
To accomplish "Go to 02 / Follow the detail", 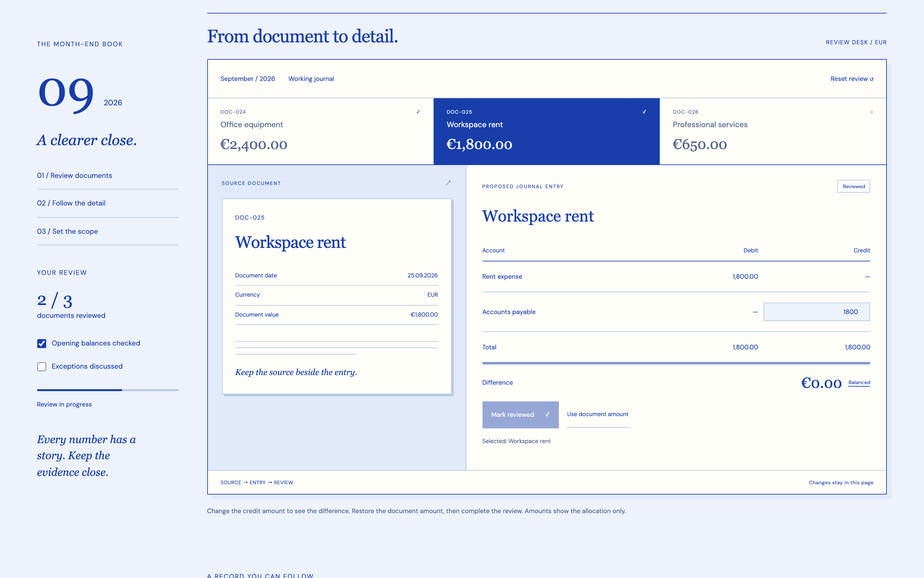I will [71, 203].
